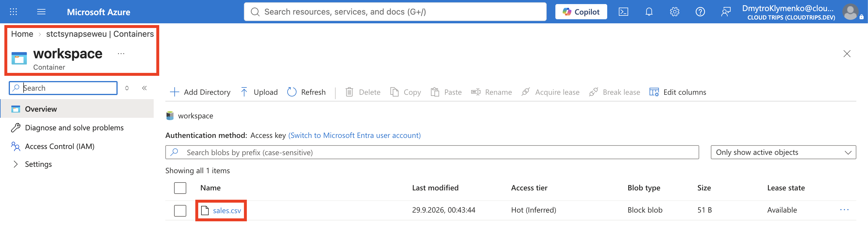The height and width of the screenshot is (249, 868).
Task: Sort by the Size column header
Action: click(704, 188)
